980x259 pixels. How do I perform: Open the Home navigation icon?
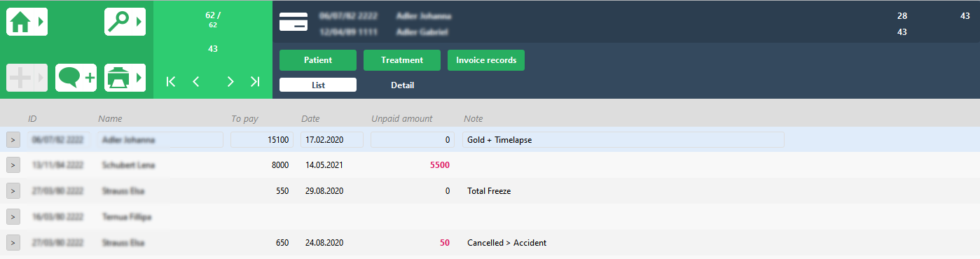pyautogui.click(x=27, y=22)
